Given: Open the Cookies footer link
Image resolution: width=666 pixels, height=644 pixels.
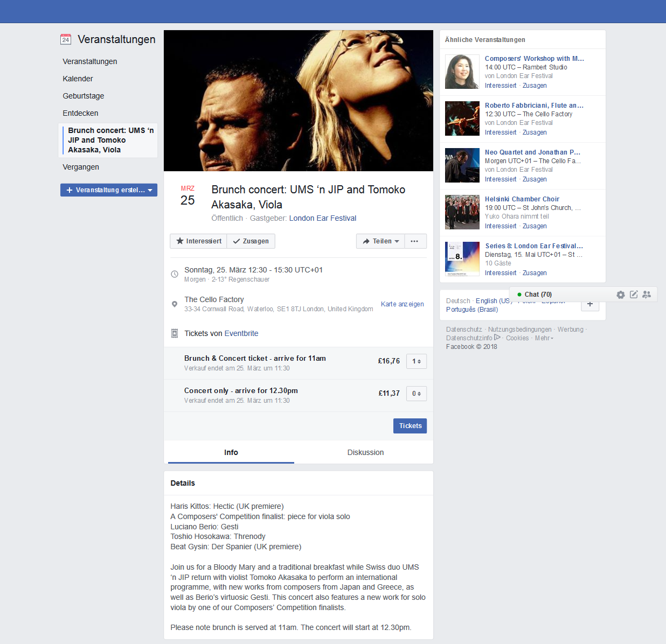Looking at the screenshot, I should click(x=517, y=338).
